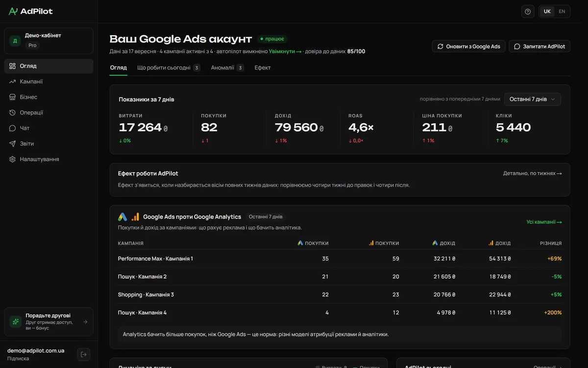This screenshot has height=368, width=588.
Task: Click the Бізнес storefront icon
Action: (x=13, y=97)
